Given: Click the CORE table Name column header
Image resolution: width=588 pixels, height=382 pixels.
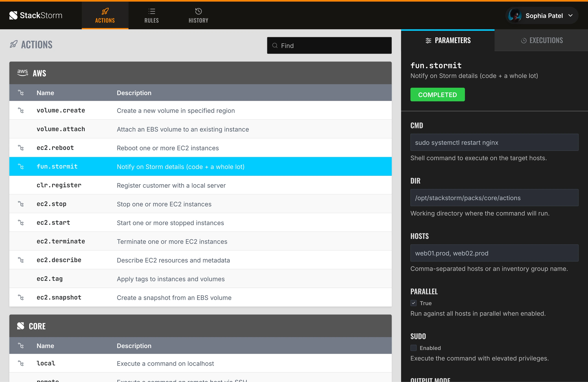Looking at the screenshot, I should 45,346.
